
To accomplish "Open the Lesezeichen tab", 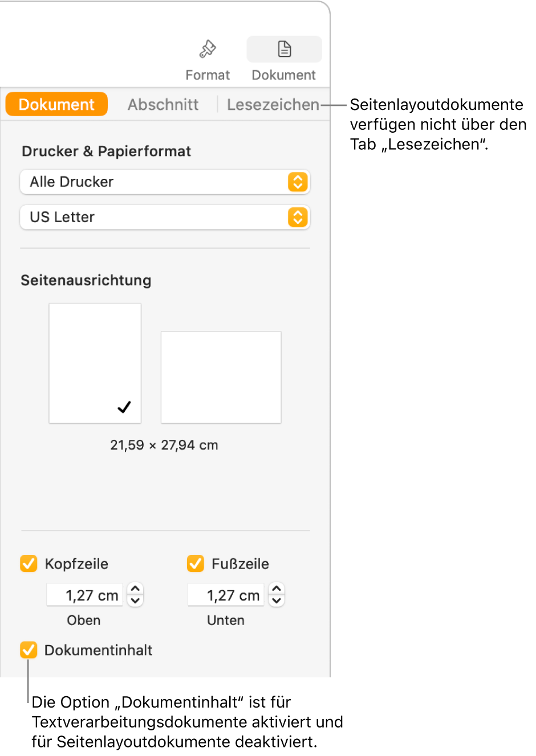I will [273, 104].
